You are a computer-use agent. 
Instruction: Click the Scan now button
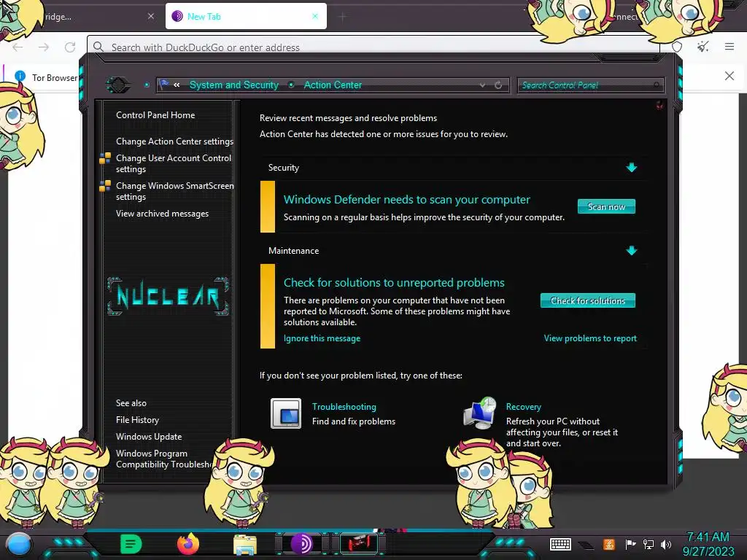coord(606,206)
